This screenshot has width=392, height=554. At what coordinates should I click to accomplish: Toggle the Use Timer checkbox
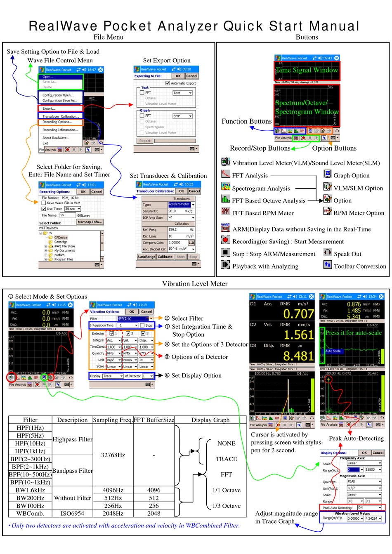[x=44, y=209]
